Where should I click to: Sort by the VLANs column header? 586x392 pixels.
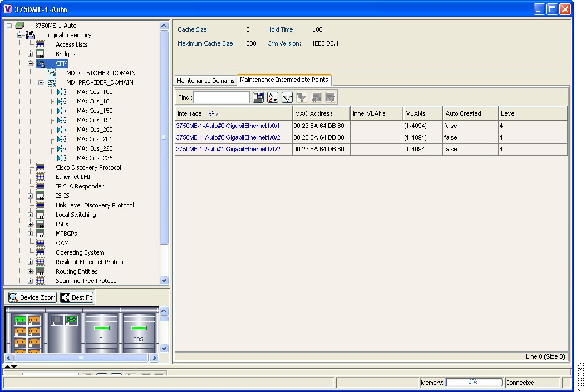[423, 113]
